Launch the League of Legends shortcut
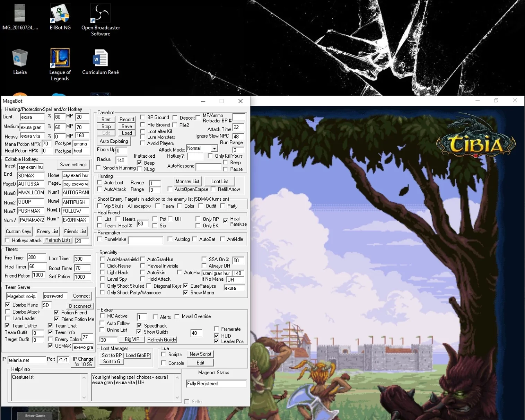This screenshot has width=525, height=420. (x=60, y=64)
